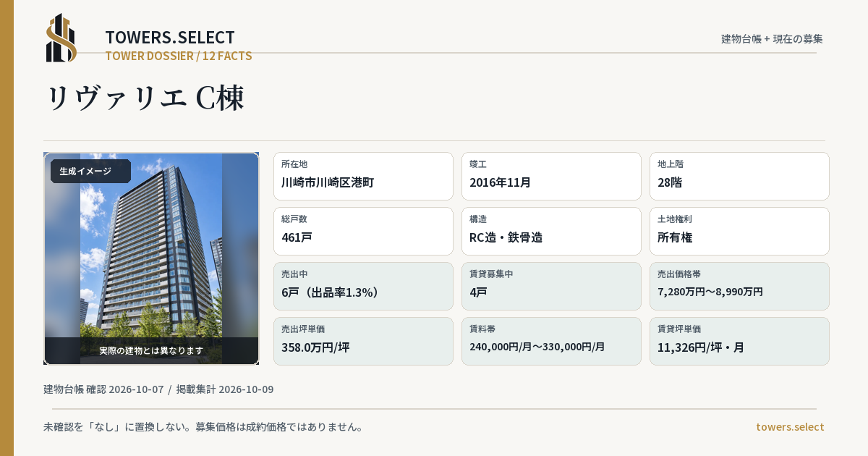Open the towers.select footer link
Screen dimensions: 868x456
click(x=790, y=427)
